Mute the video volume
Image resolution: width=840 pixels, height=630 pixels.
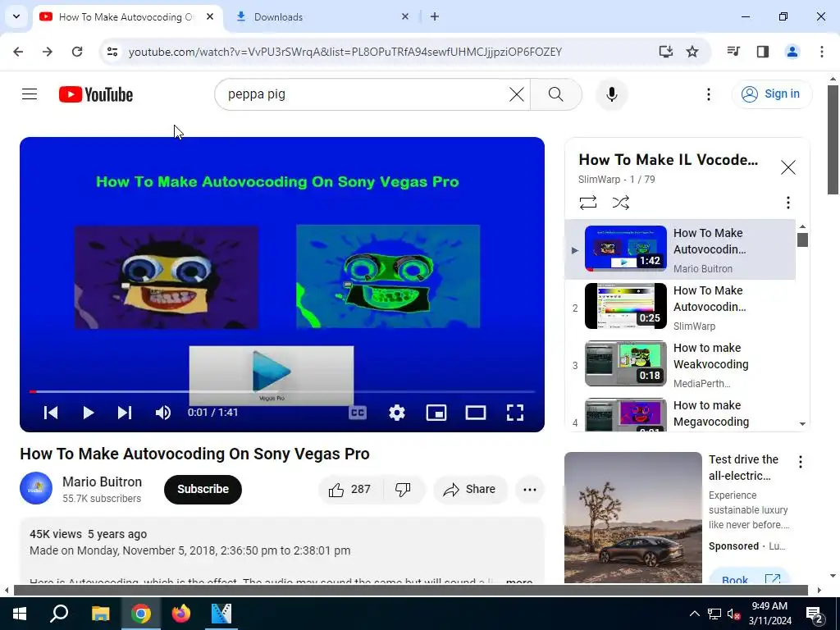[x=163, y=413]
